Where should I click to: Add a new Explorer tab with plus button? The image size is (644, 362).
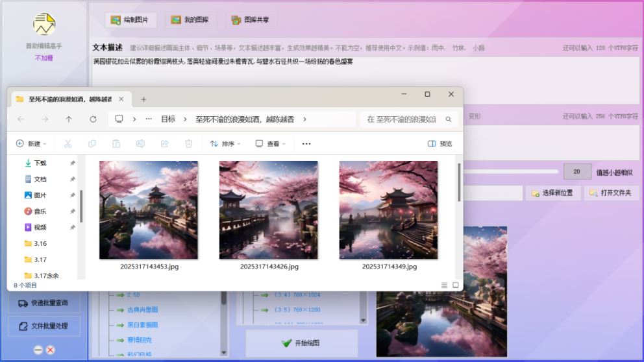point(143,99)
